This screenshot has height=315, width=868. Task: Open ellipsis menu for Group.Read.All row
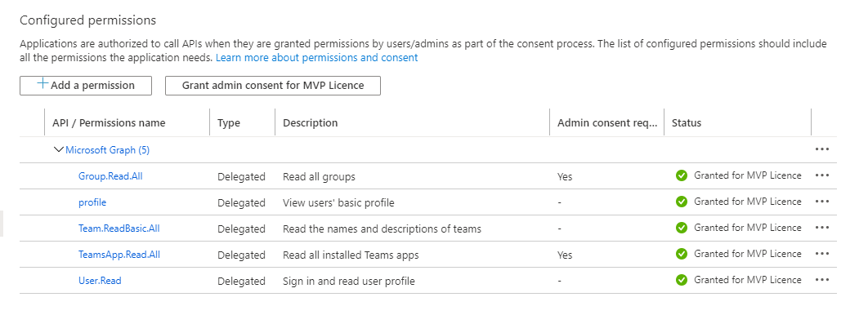click(822, 175)
